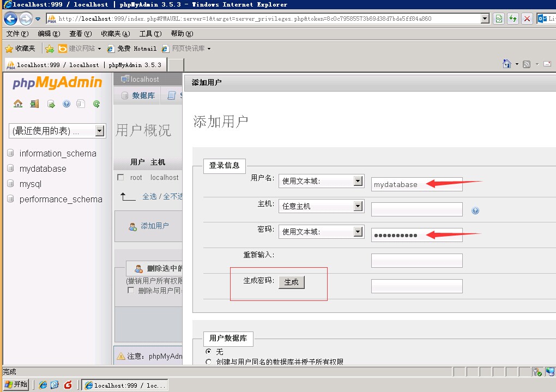The image size is (556, 392).
Task: Click the SQL documentation page icon
Action: pos(81,104)
